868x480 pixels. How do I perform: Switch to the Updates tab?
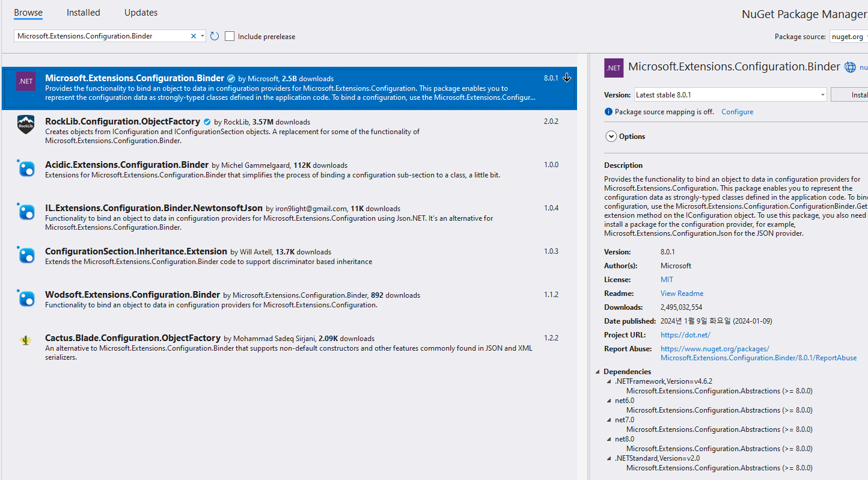(141, 13)
